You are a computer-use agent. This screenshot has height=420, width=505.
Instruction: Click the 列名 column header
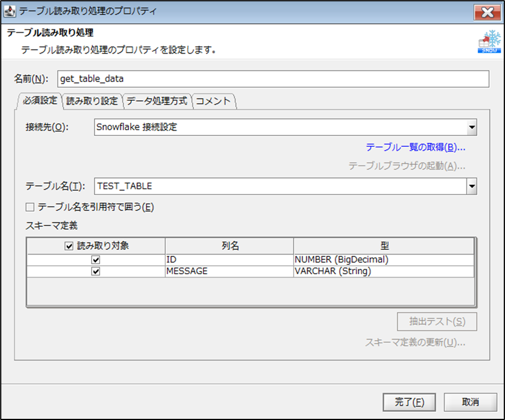[x=229, y=246]
